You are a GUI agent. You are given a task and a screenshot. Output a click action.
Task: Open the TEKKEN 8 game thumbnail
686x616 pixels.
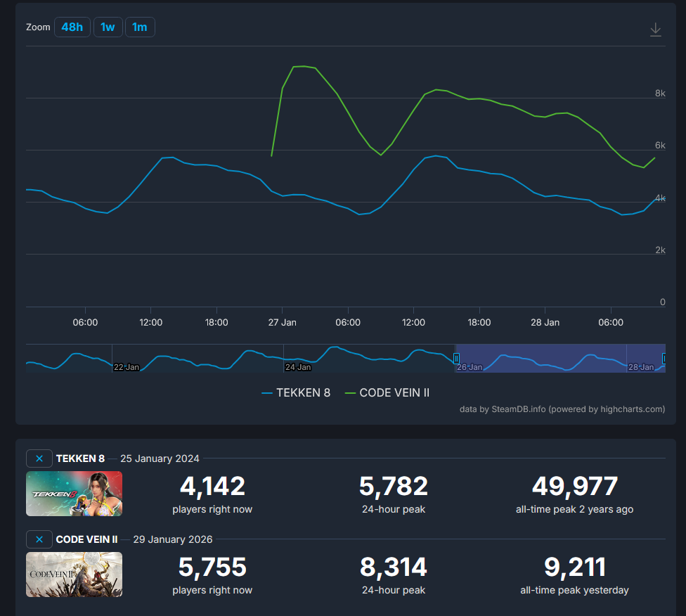(74, 494)
